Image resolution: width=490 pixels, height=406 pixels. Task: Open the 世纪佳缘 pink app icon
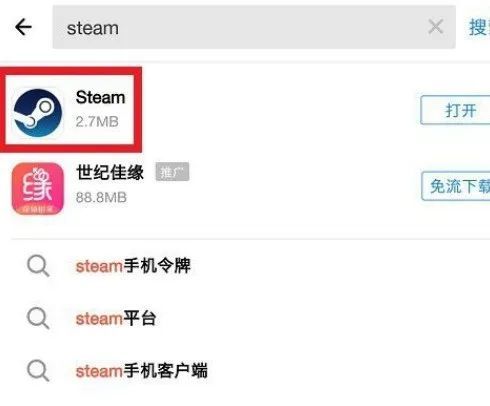click(38, 188)
